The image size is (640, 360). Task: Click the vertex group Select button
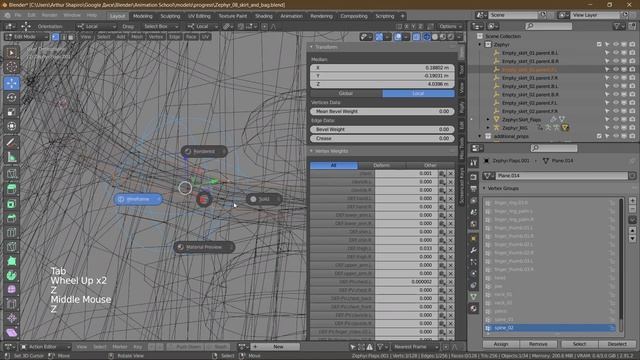[x=579, y=344]
